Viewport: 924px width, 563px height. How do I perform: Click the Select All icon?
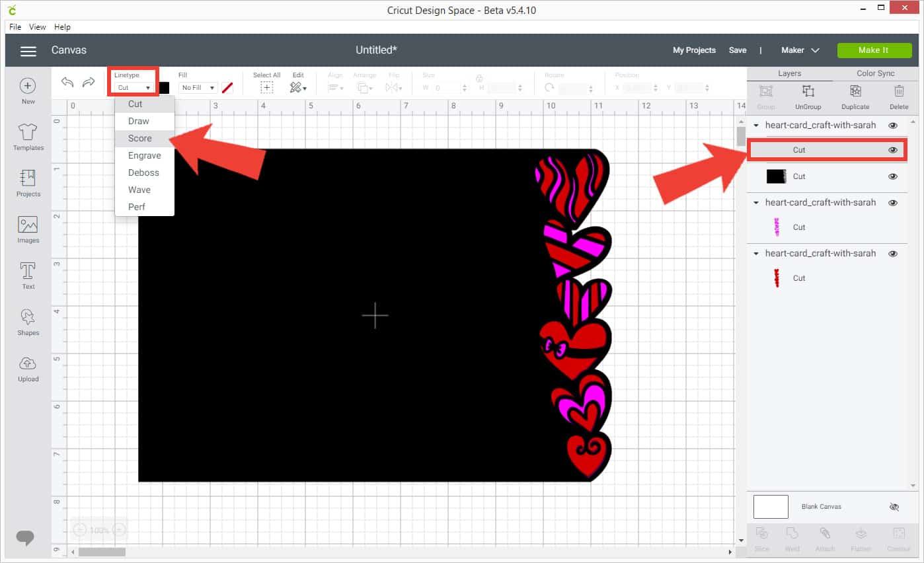tap(267, 87)
